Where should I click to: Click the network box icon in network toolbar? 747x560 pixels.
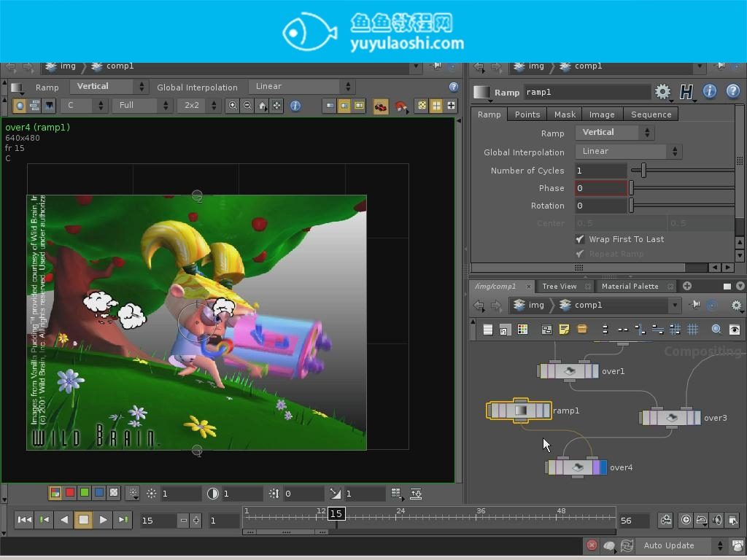pos(547,330)
